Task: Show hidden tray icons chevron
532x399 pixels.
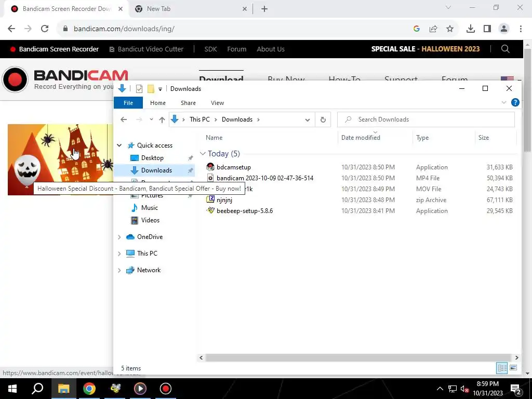Action: (x=440, y=389)
